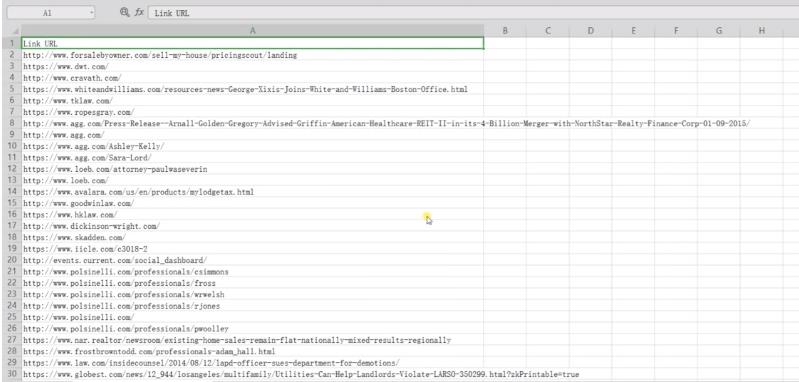Image resolution: width=799 pixels, height=382 pixels.
Task: Select the nar.realtor existing-home-sales URL cell
Action: pyautogui.click(x=252, y=340)
